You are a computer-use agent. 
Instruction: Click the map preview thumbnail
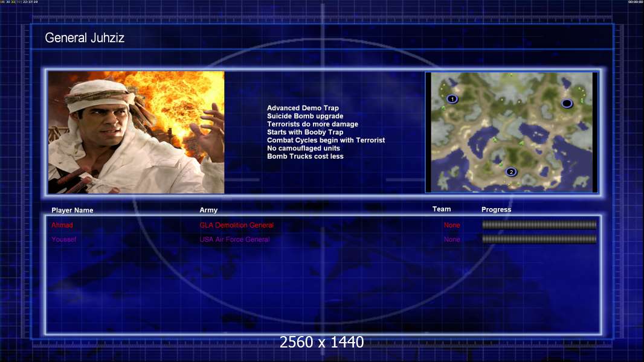pos(511,132)
